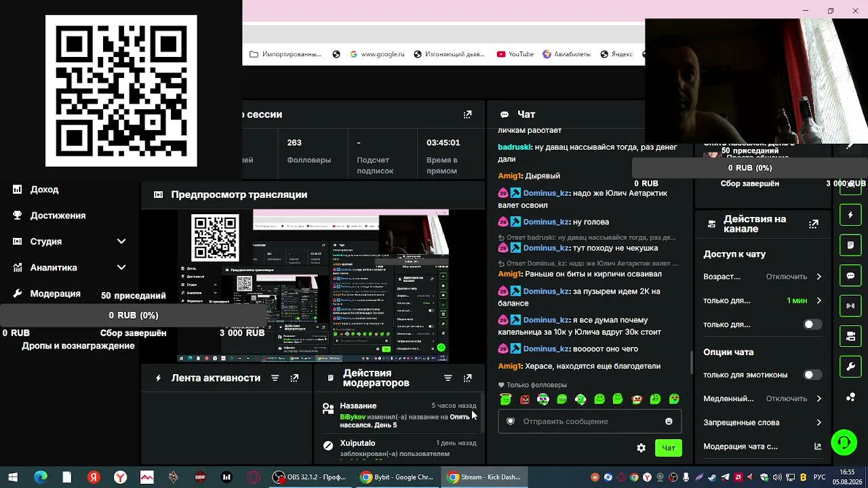The height and width of the screenshot is (488, 868).
Task: Open Дропы и вознаграждение sidebar item
Action: (78, 346)
